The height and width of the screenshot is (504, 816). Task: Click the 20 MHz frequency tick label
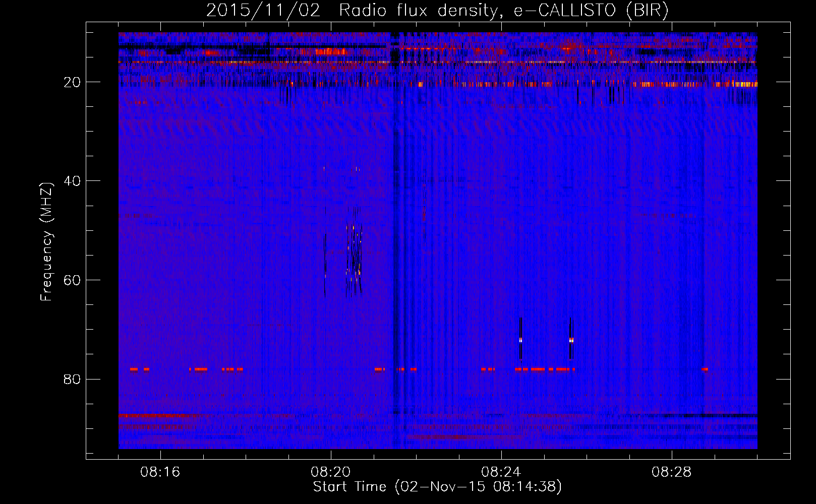pyautogui.click(x=73, y=82)
